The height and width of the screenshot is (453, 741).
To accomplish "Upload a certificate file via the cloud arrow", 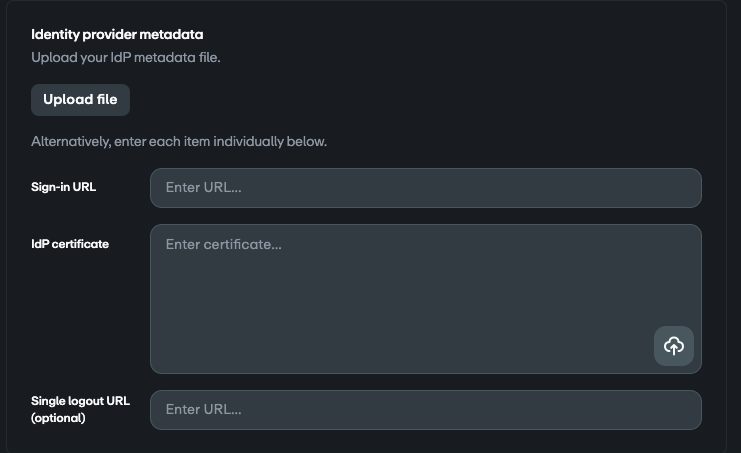I will [673, 346].
